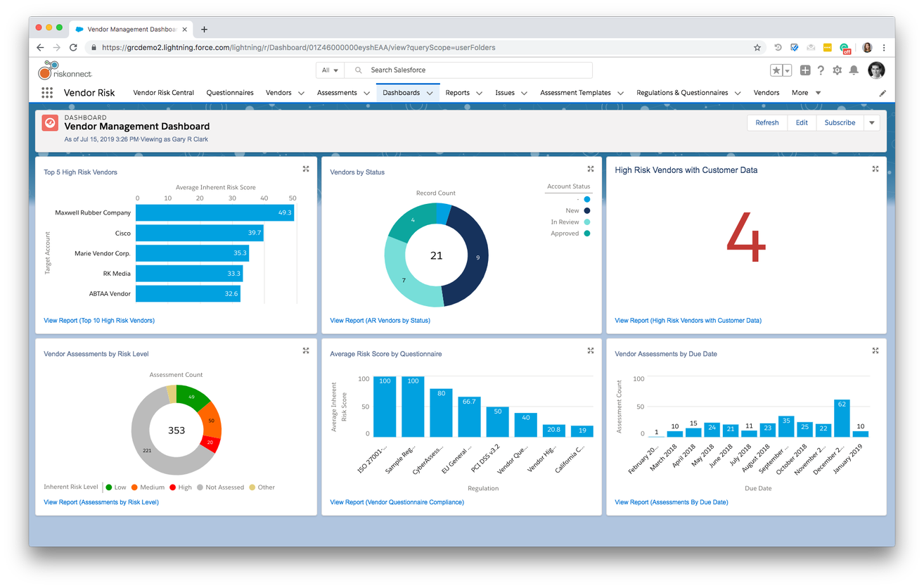Expand the Top 5 High Risk Vendors widget
This screenshot has width=924, height=588.
pyautogui.click(x=306, y=169)
